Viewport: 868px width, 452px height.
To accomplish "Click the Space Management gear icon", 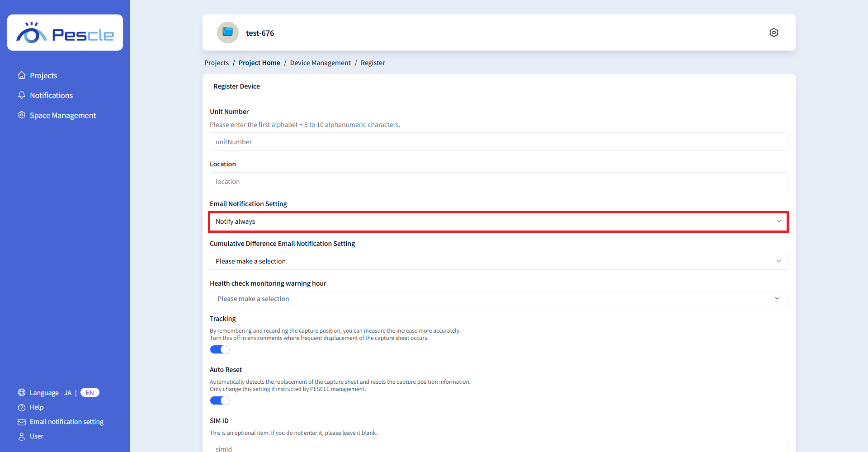I will coord(22,115).
